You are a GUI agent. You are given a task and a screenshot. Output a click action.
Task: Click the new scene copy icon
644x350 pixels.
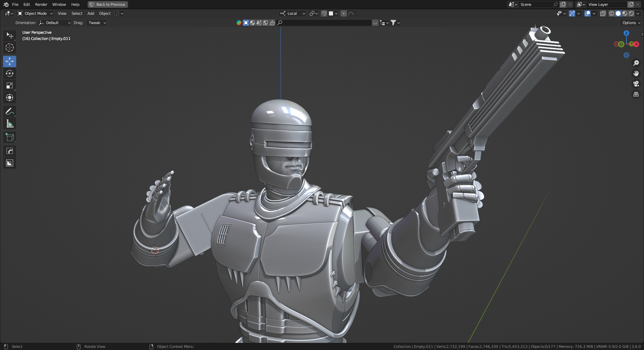[563, 4]
